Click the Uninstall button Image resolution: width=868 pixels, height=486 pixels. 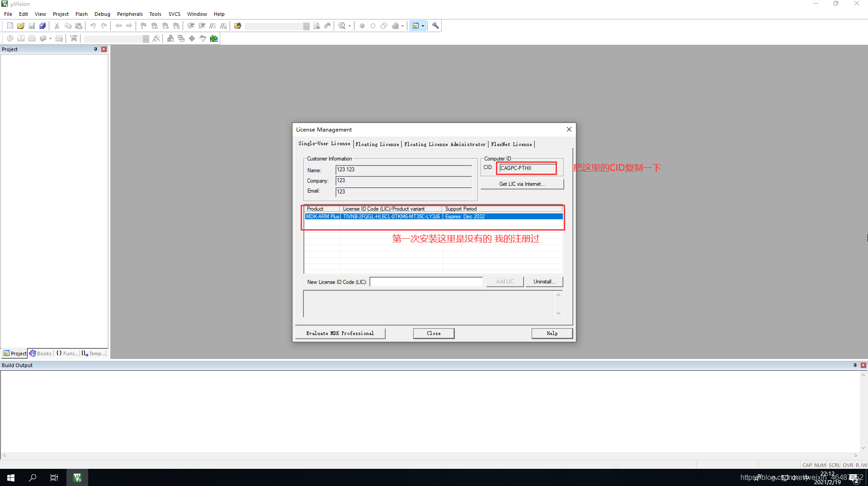click(544, 282)
